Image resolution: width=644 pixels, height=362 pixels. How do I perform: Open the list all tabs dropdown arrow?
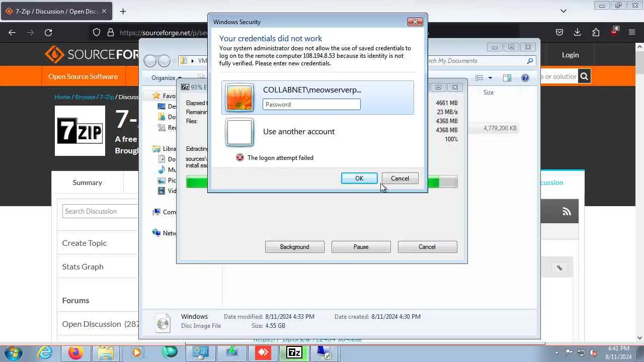tap(563, 11)
